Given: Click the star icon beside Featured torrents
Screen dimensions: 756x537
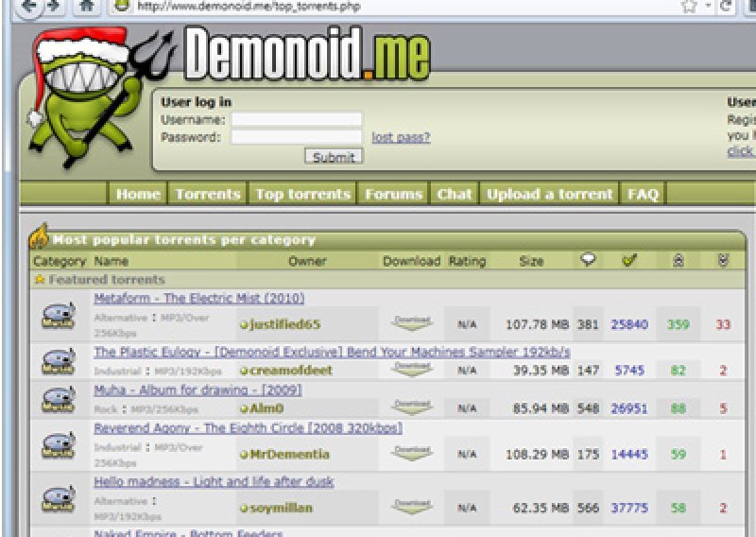Looking at the screenshot, I should pos(40,279).
